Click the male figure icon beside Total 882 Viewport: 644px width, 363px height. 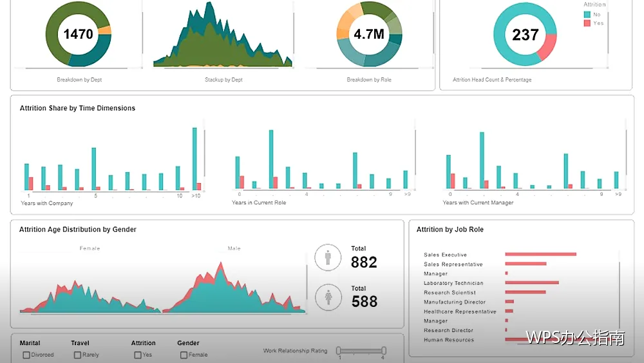tap(328, 257)
